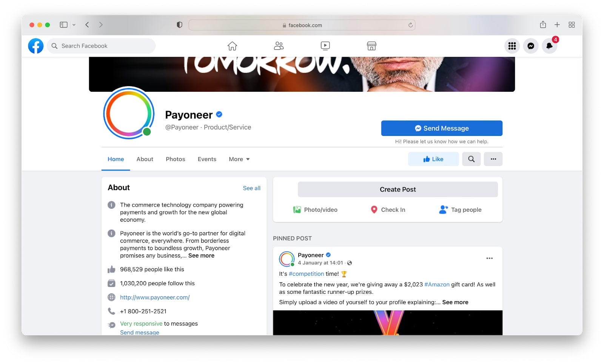Go back with Safari's back arrow
Screen dimensions: 604x364
[x=87, y=25]
